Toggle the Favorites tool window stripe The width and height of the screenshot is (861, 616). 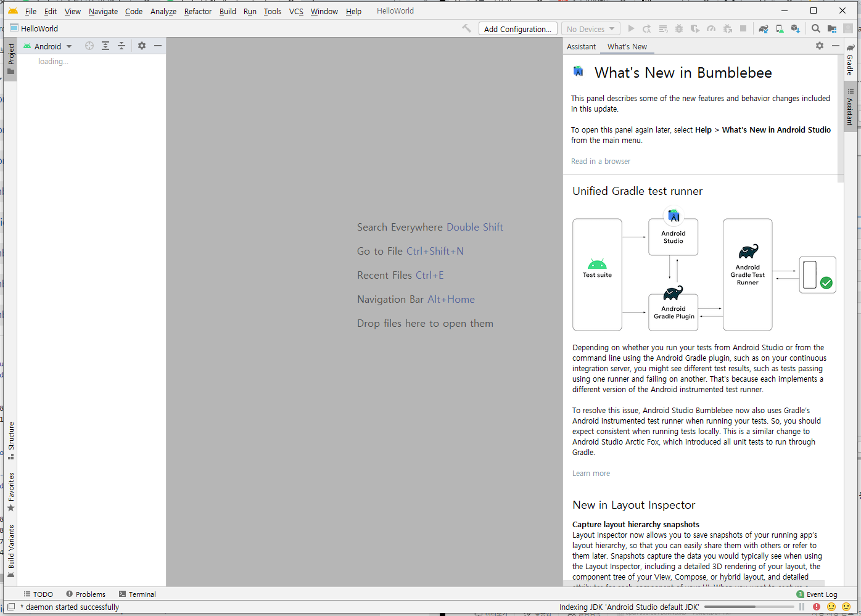[x=11, y=492]
